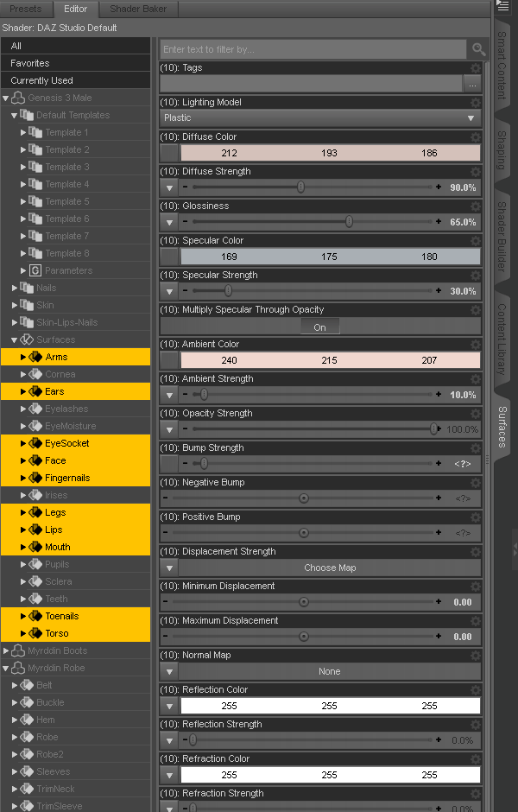Select the Currently Used filter category
518x812 pixels.
[76, 80]
